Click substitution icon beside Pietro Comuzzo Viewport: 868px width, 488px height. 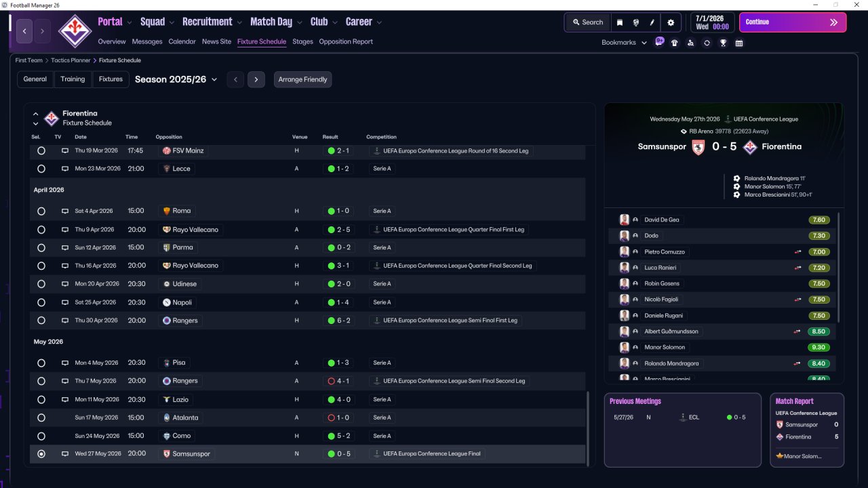point(799,252)
